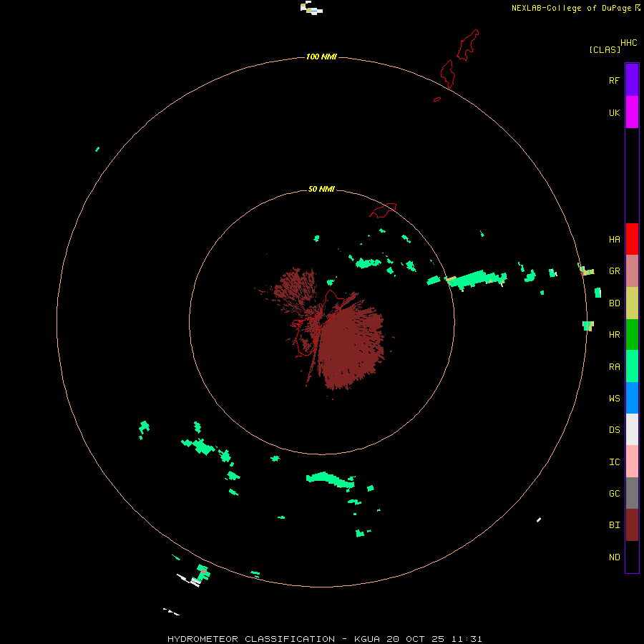644x644 pixels.
Task: Click the 'WS' legend label text
Action: click(x=614, y=398)
